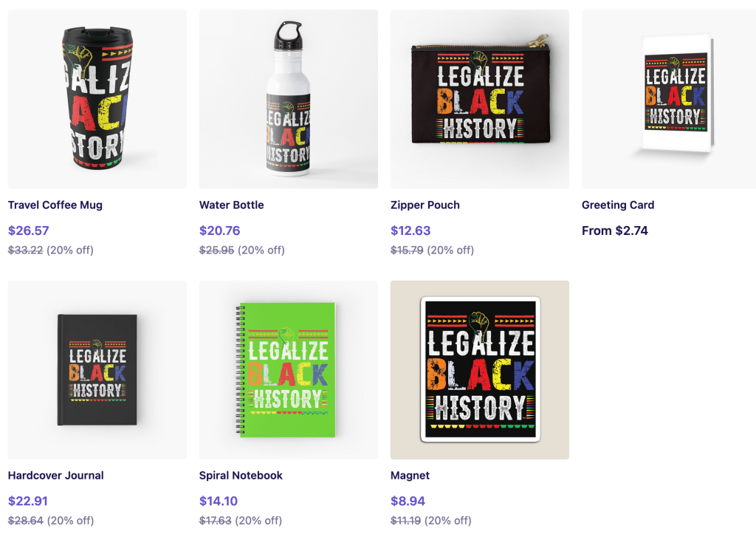The height and width of the screenshot is (554, 756).
Task: Click the Hardcover Journal title
Action: (56, 476)
